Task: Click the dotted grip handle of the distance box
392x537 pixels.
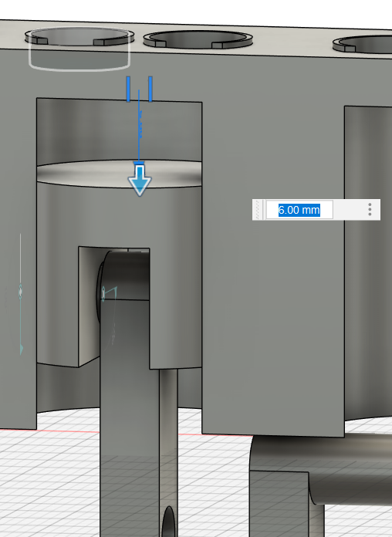Action: click(259, 210)
